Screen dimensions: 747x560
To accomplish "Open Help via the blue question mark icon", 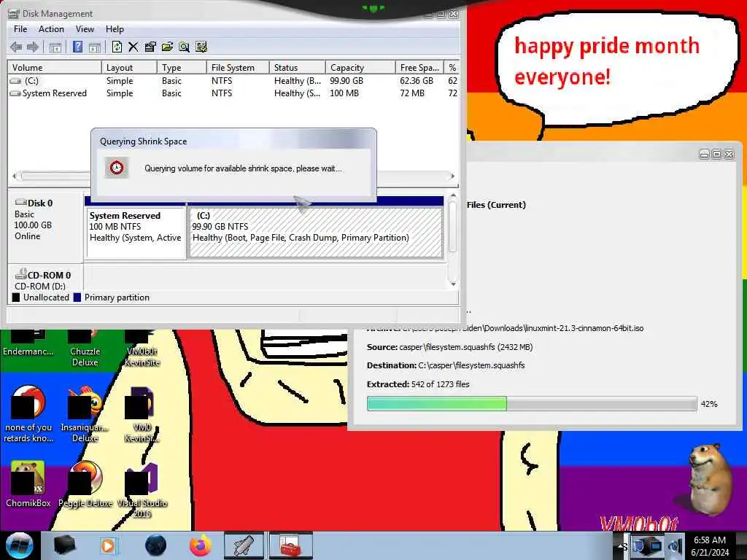I will tap(77, 47).
